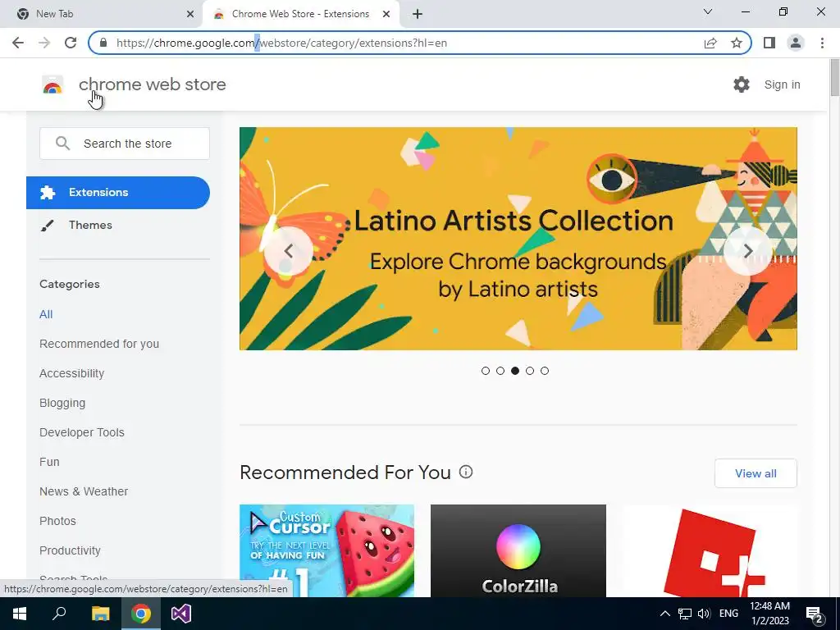Share this page using the share icon
840x630 pixels.
[710, 43]
